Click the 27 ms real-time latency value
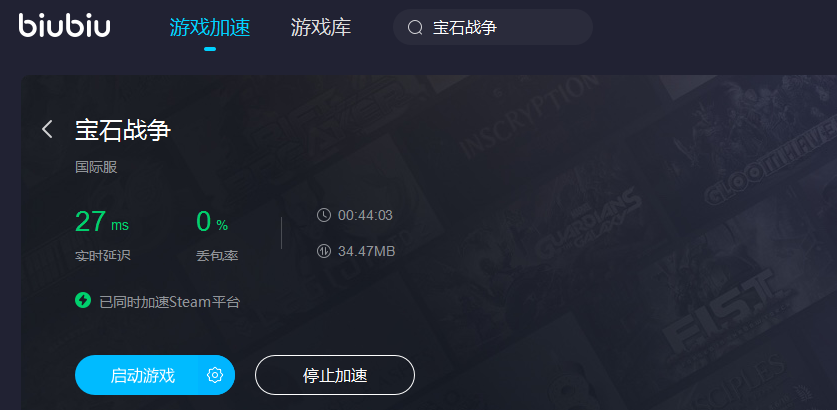Viewport: 837px width, 410px height. point(101,222)
